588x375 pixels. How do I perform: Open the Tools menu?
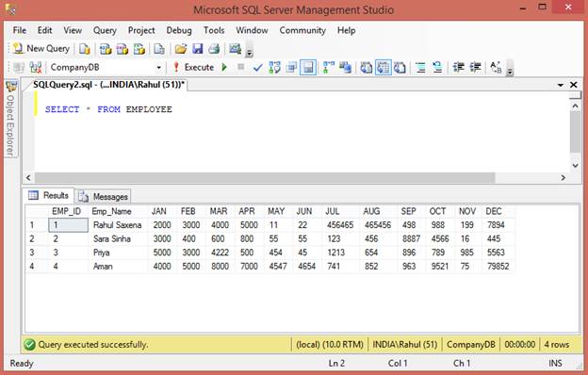click(214, 30)
